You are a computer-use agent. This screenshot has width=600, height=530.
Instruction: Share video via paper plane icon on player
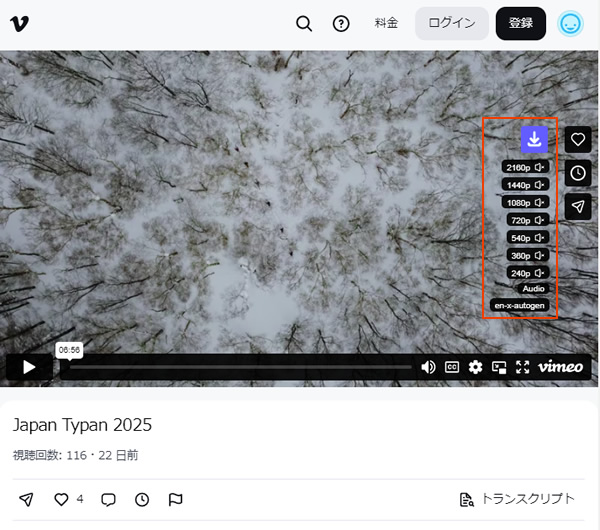point(578,206)
